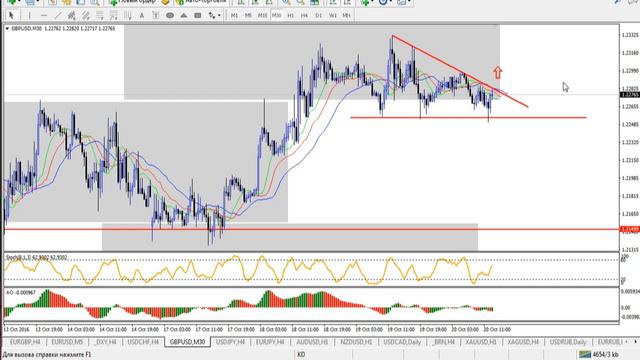Click the Auto Scroll toolbar icon
The image size is (640, 360).
click(x=333, y=2)
